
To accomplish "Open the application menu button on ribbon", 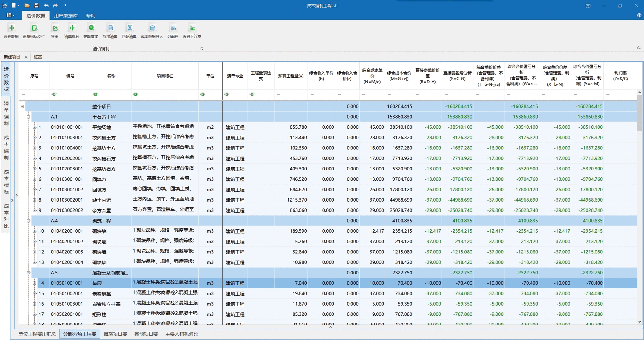I will 10,15.
